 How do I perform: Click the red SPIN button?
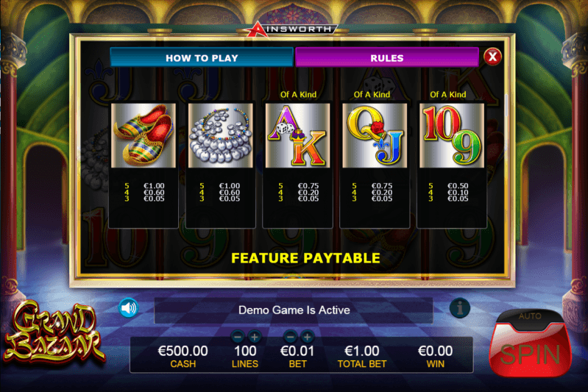click(x=531, y=354)
